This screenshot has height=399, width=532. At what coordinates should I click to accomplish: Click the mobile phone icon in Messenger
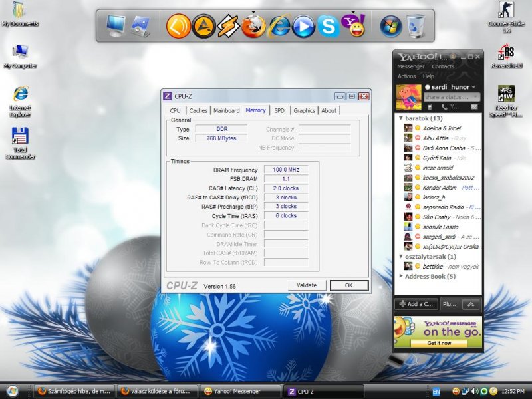tap(430, 107)
